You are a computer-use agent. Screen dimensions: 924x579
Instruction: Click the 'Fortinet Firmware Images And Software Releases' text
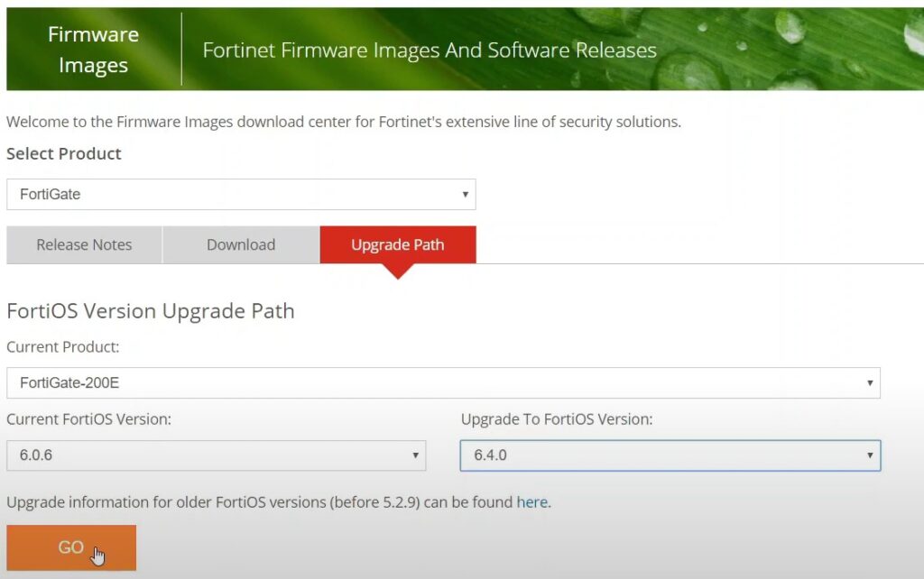tap(430, 51)
